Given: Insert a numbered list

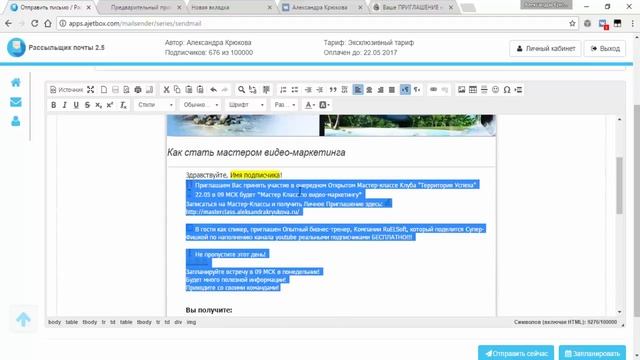Looking at the screenshot, I should coord(283,90).
